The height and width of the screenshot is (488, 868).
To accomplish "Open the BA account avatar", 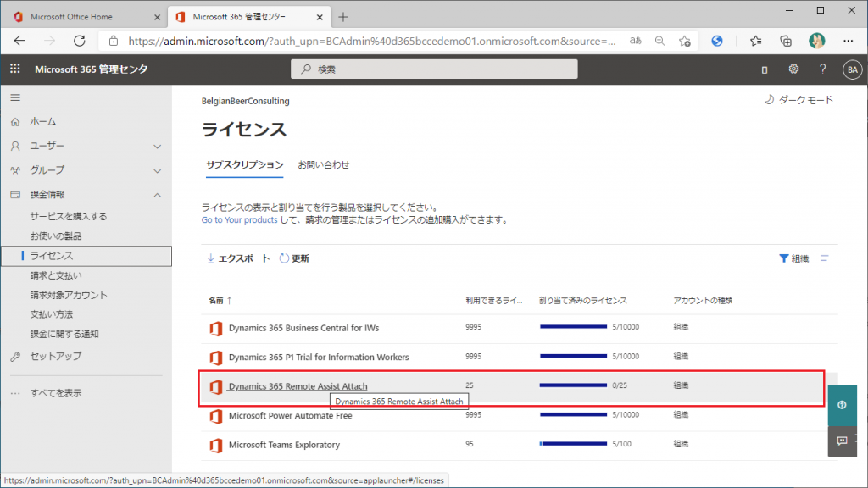I will point(852,69).
